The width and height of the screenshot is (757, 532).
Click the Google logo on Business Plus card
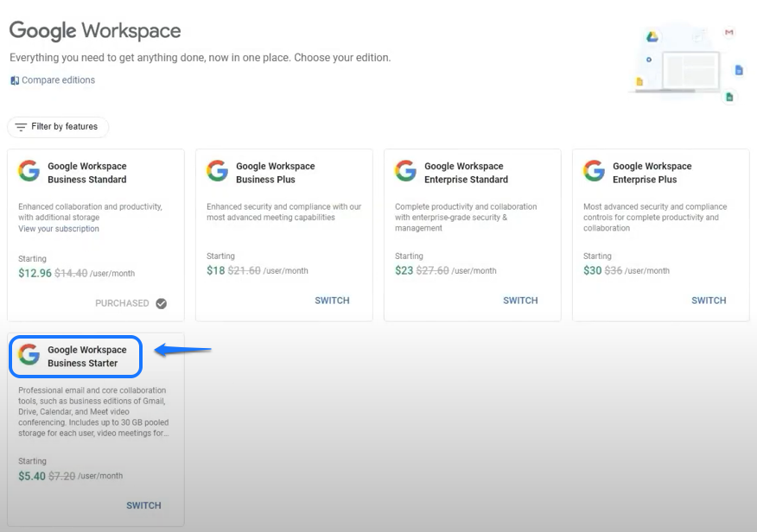coord(218,171)
